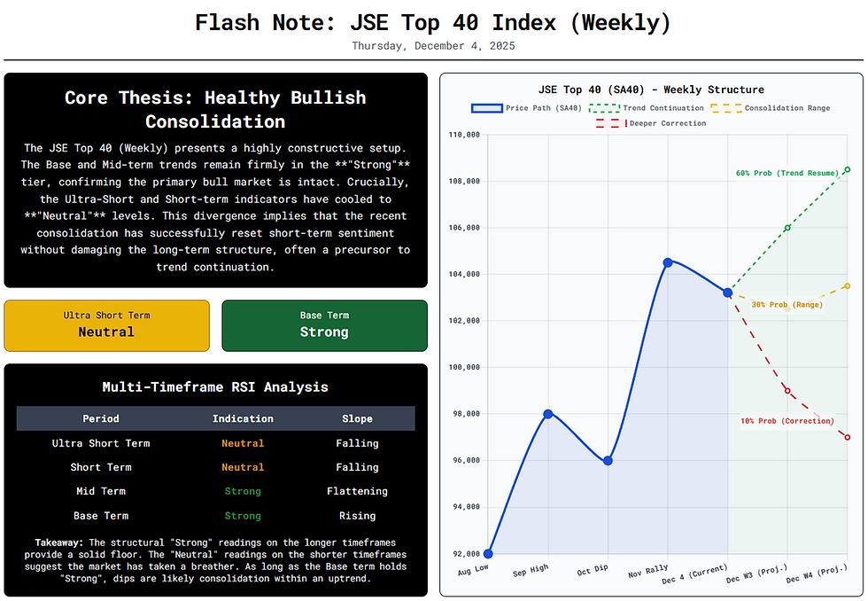This screenshot has width=868, height=601.
Task: Toggle the Ultra Short Term Neutral badge
Action: (x=106, y=325)
